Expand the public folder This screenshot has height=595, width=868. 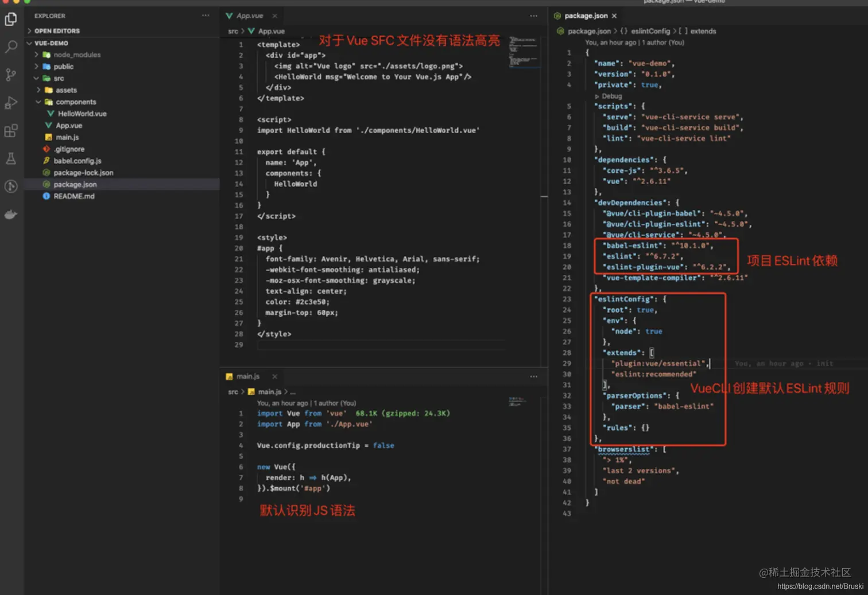point(63,67)
